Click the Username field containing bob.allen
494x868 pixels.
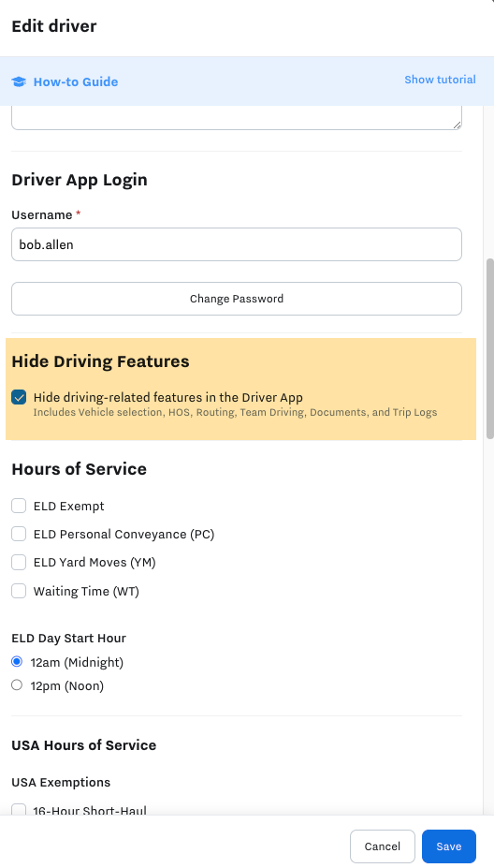click(237, 244)
